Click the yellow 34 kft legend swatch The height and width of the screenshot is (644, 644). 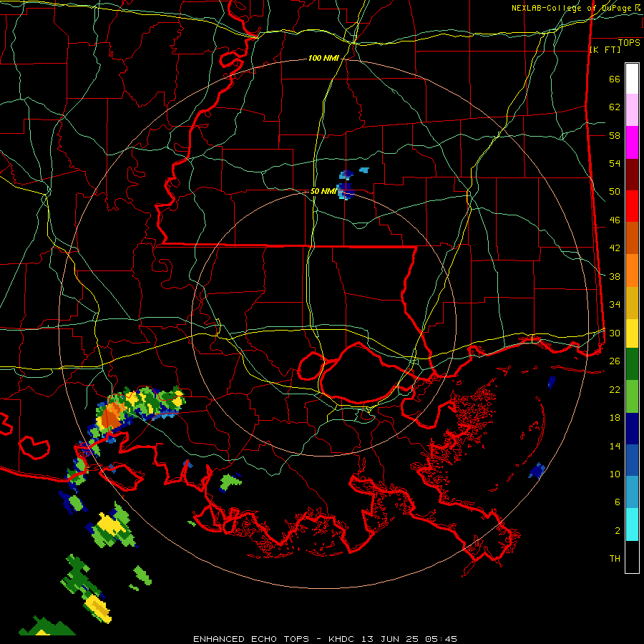632,333
